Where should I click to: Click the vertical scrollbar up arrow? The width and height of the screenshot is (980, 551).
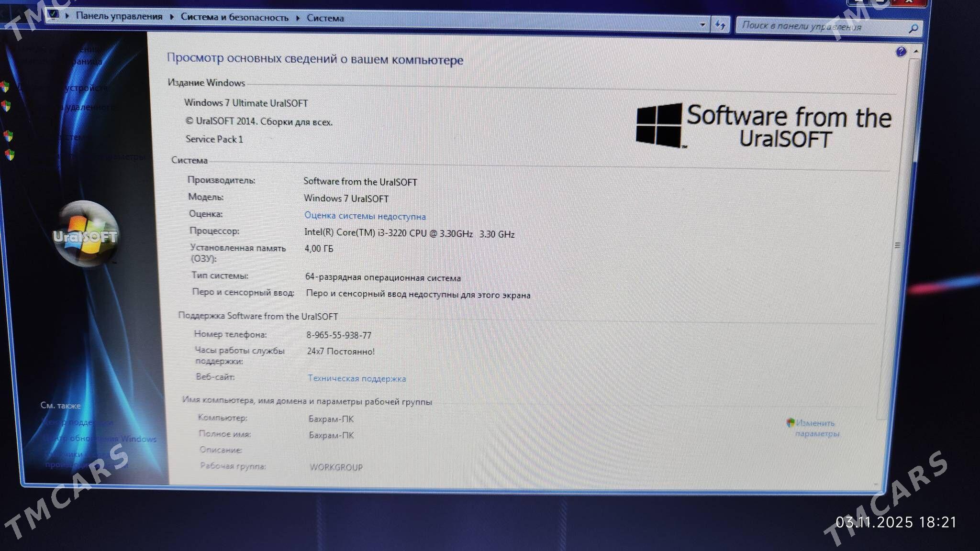pyautogui.click(x=916, y=51)
